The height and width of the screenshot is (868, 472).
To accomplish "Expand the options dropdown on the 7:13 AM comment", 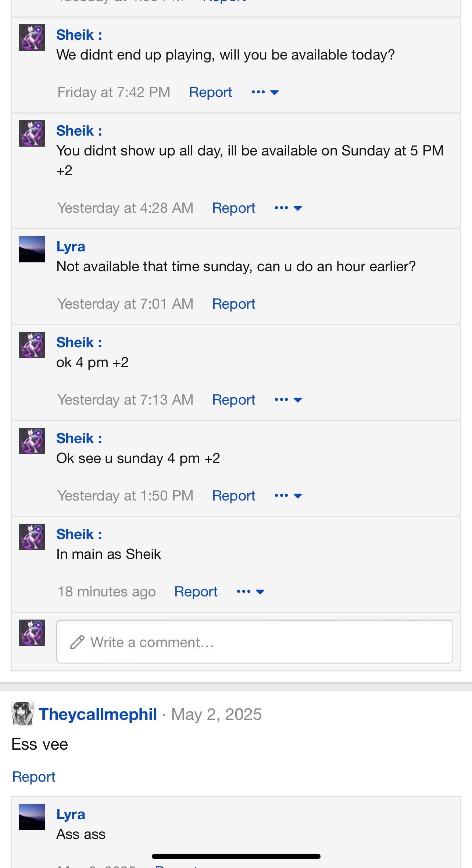I will [x=288, y=400].
